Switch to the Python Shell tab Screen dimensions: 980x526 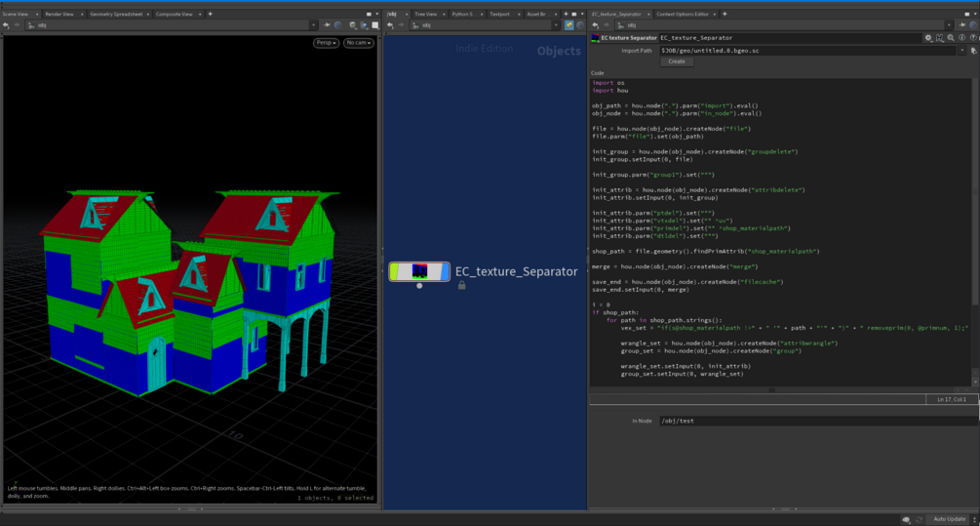(x=462, y=14)
